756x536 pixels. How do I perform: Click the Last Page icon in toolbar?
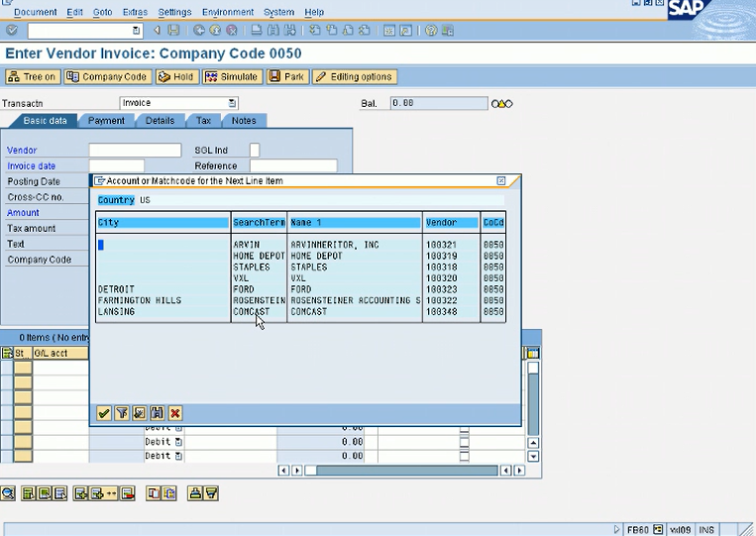coord(365,31)
